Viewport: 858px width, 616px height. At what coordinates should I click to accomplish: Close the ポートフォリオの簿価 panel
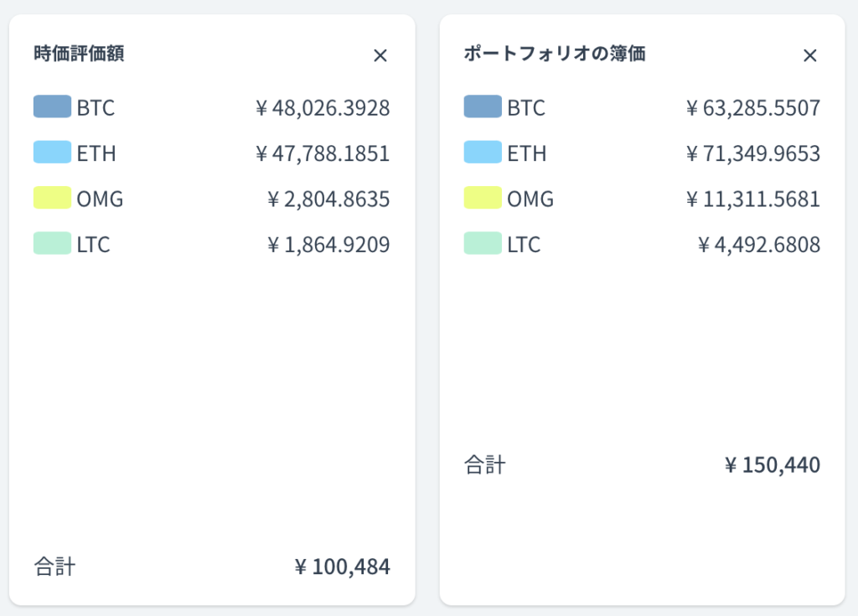tap(809, 56)
